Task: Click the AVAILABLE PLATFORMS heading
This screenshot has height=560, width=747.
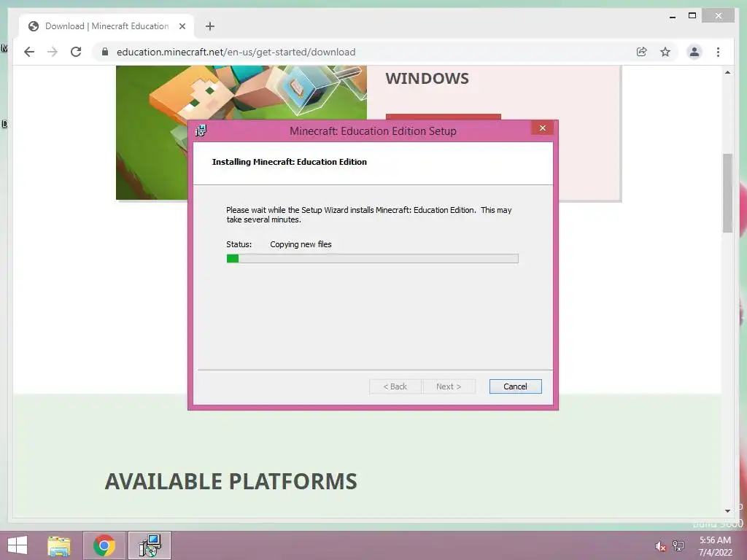Action: (x=231, y=481)
